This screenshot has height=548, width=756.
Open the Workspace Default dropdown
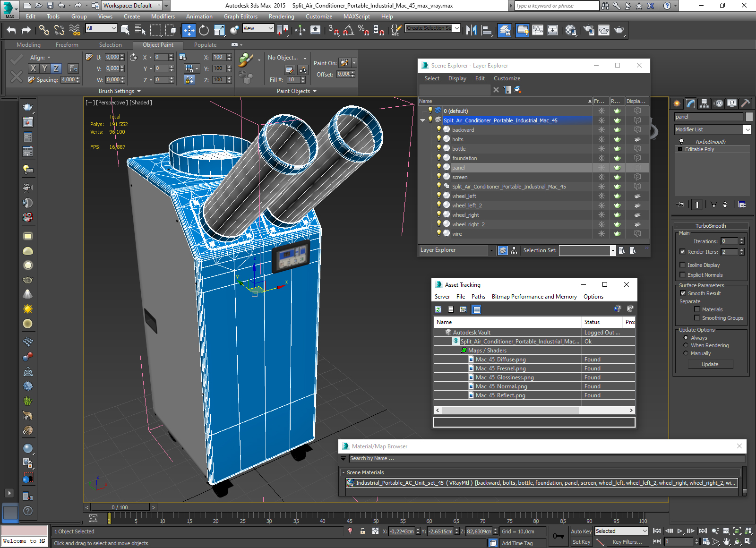click(132, 6)
